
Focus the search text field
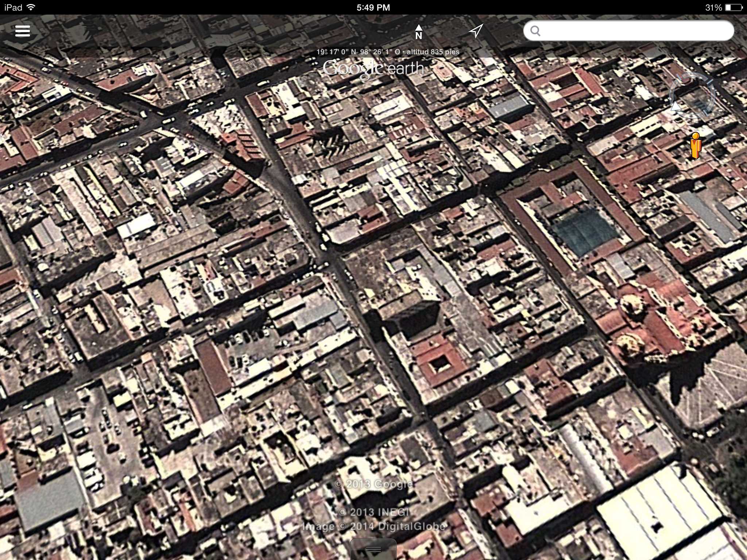(x=635, y=31)
